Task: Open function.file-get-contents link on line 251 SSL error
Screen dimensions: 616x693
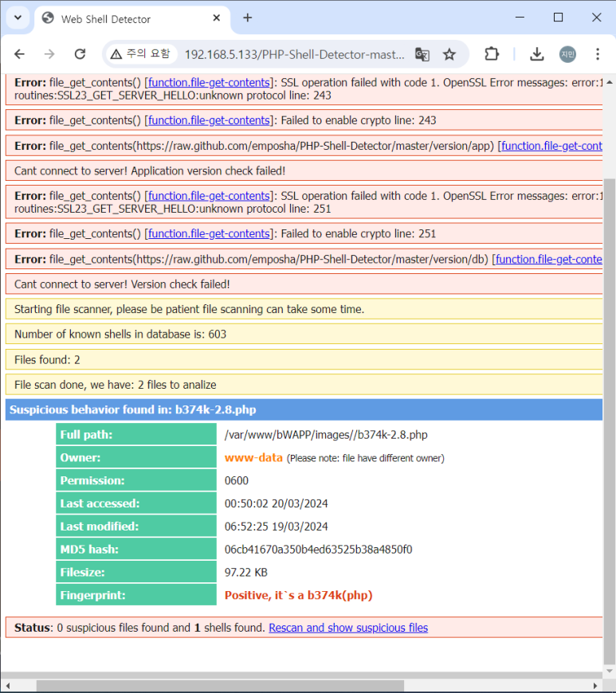Action: point(209,196)
